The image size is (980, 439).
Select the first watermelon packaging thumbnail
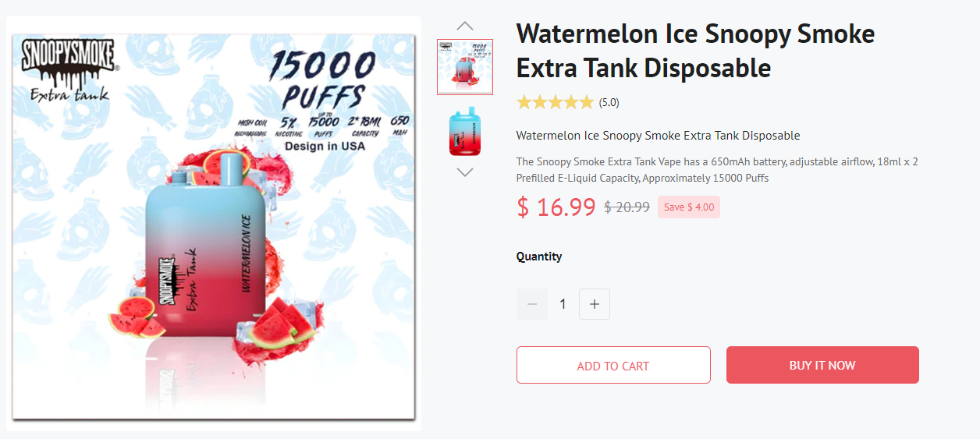tap(465, 67)
